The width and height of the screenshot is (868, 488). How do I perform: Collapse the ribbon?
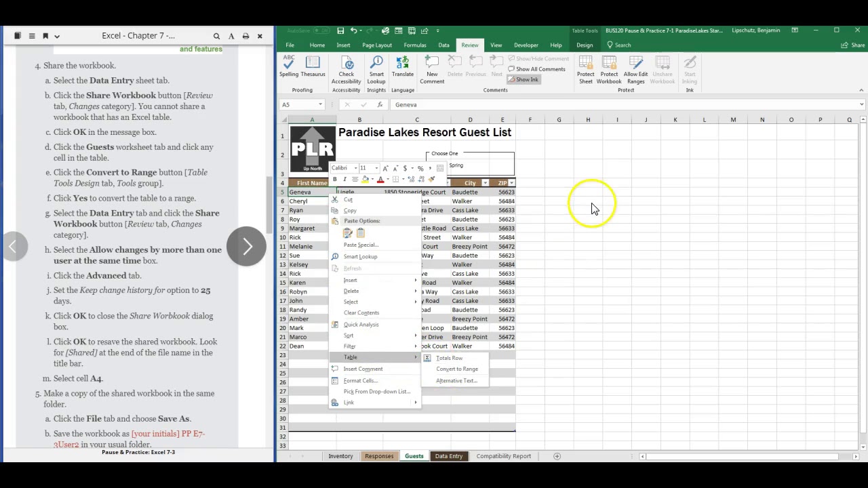[861, 90]
